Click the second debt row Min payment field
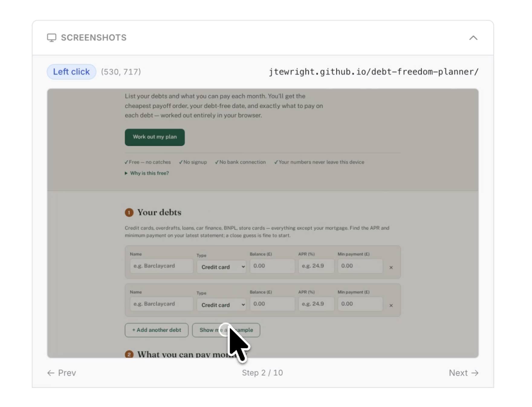Viewport: 532px width, 407px height. tap(360, 304)
